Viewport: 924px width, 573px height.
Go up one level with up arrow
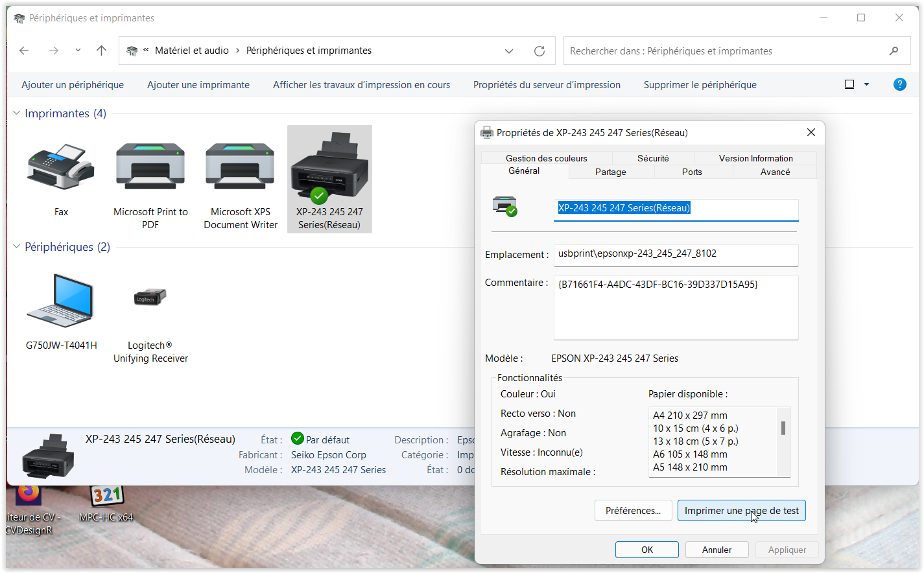(x=102, y=51)
